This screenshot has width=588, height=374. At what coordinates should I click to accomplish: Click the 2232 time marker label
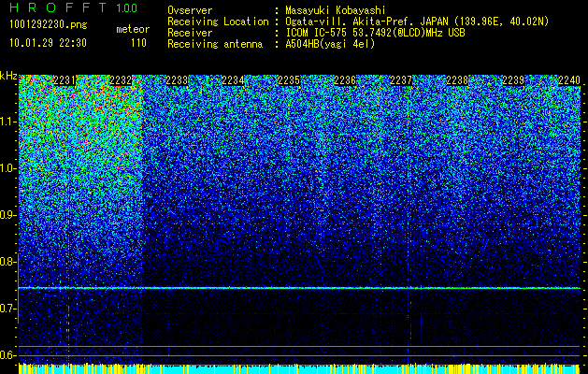[121, 80]
